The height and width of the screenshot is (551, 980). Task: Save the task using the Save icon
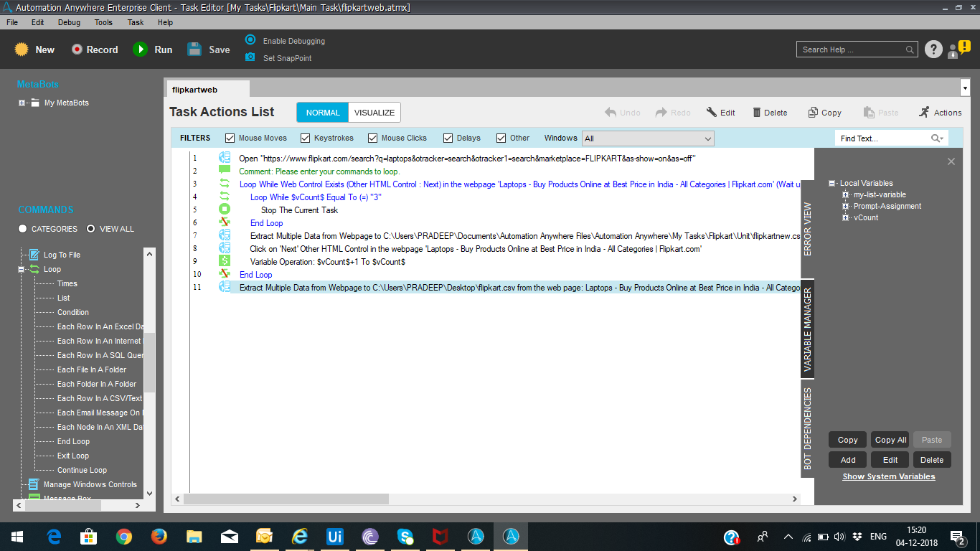pyautogui.click(x=194, y=50)
